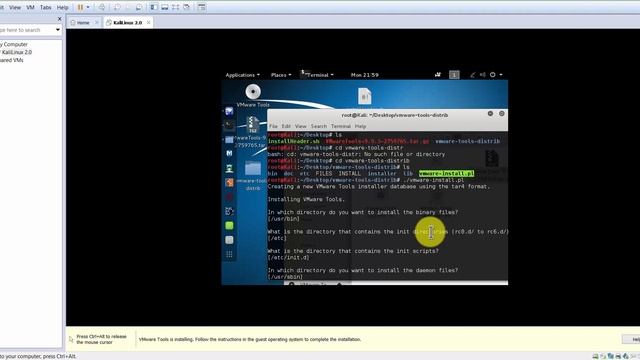Screen dimensions: 640x360
Task: Close the KaliLinux 2.0 tab
Action: coord(149,22)
